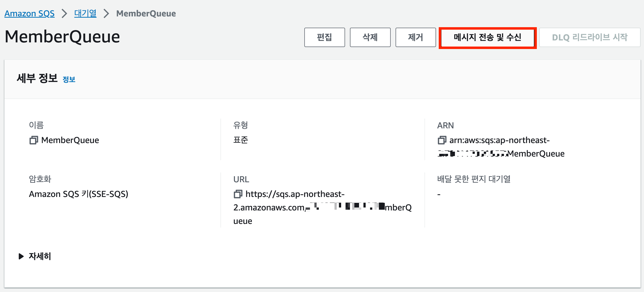Navigate to Amazon SQS breadcrumb link
This screenshot has height=292, width=644.
tap(29, 13)
